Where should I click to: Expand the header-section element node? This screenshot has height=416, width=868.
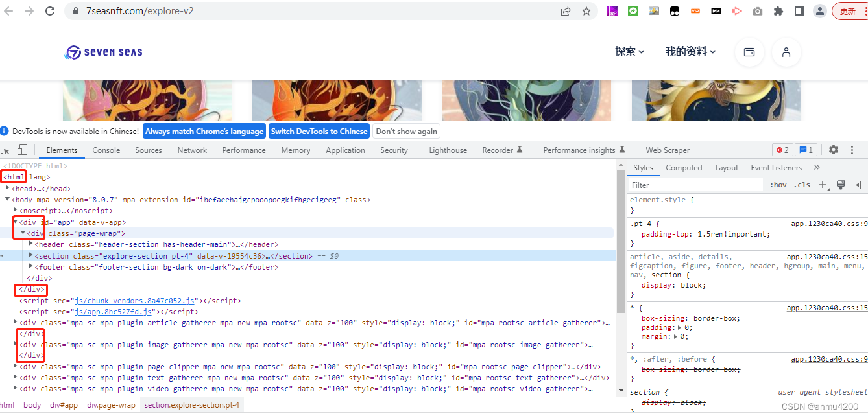tap(31, 244)
